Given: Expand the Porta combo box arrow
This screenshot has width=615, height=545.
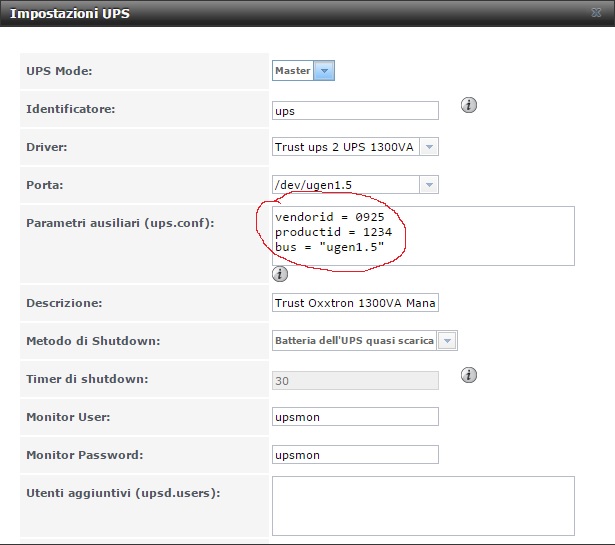Looking at the screenshot, I should pyautogui.click(x=429, y=185).
